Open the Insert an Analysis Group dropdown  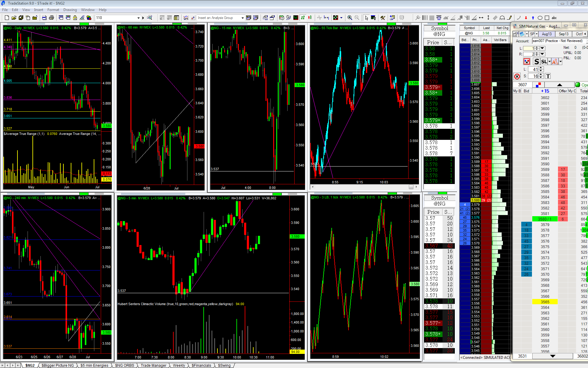[243, 18]
